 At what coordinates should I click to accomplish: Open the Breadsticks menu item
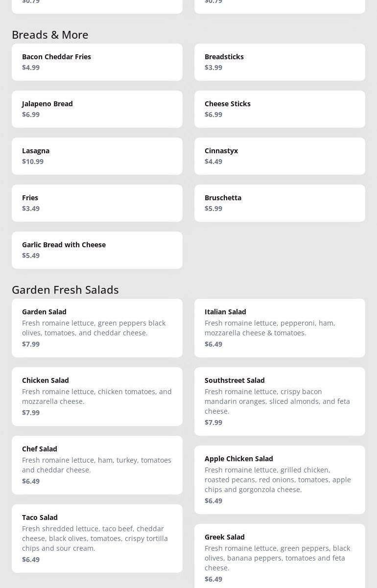[280, 62]
